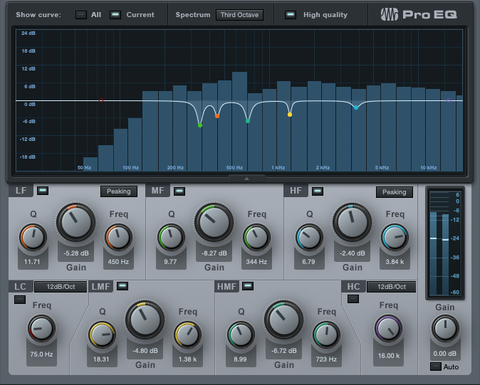The image size is (480, 385).
Task: Toggle the Show curve All button
Action: point(81,15)
